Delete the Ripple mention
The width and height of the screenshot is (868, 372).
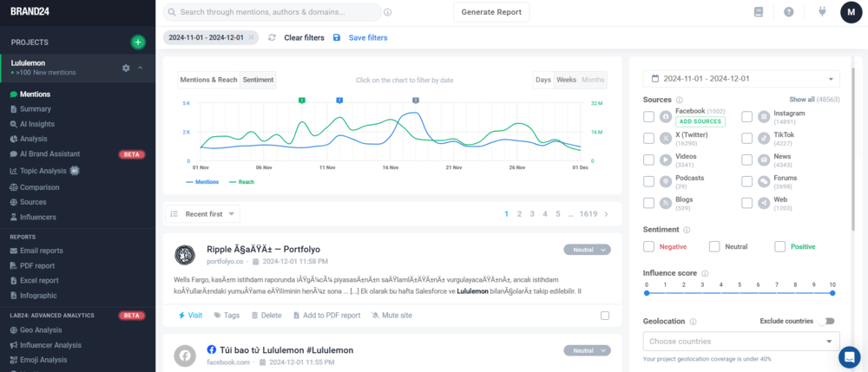(x=266, y=315)
